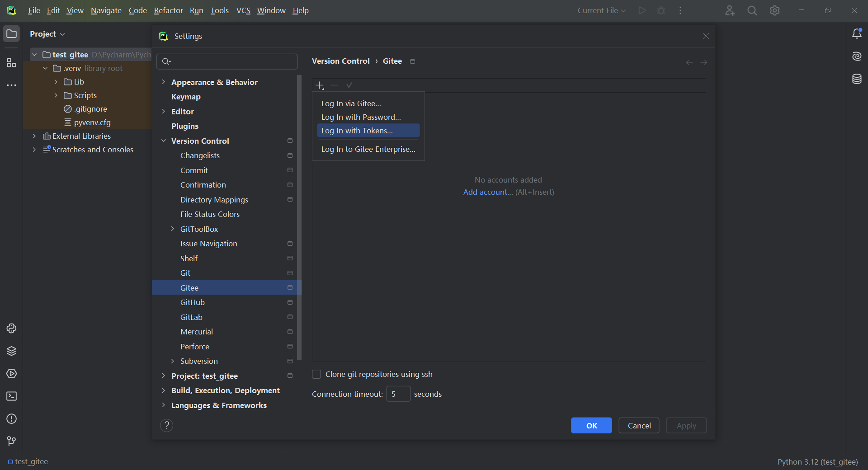This screenshot has height=470, width=868.
Task: Expand the Editor settings group
Action: (x=164, y=112)
